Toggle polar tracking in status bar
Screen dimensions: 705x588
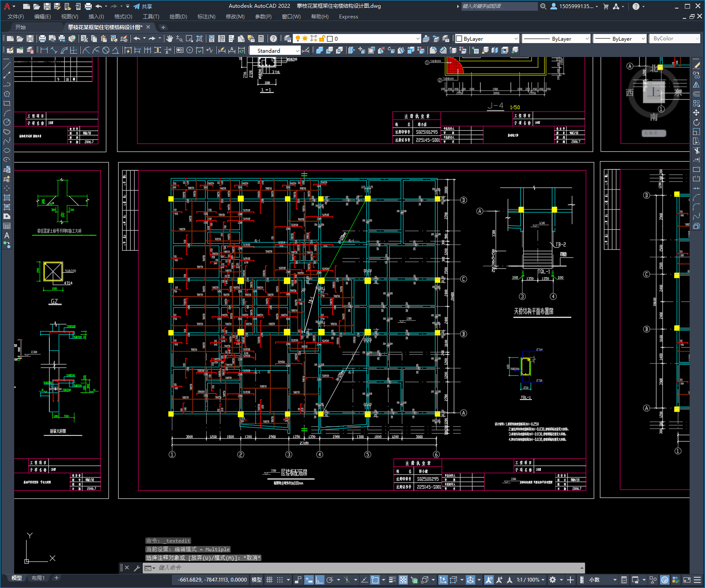coord(330,580)
